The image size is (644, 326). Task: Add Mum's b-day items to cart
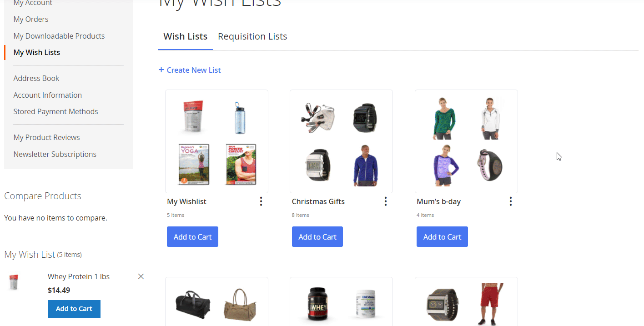[x=442, y=237]
